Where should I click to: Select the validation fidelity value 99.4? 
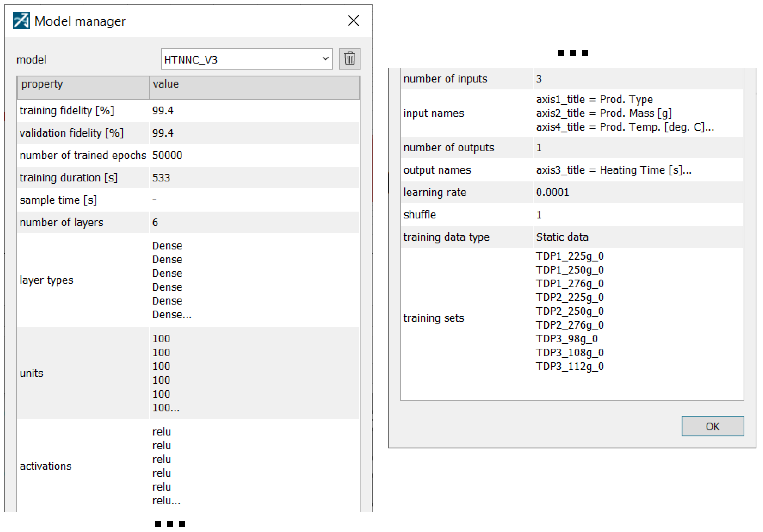point(163,133)
